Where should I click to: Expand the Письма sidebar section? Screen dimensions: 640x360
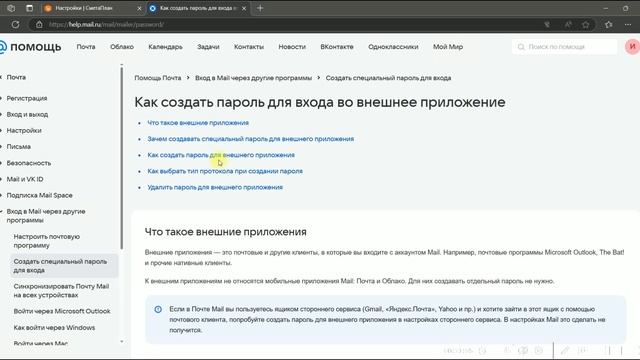[x=18, y=147]
